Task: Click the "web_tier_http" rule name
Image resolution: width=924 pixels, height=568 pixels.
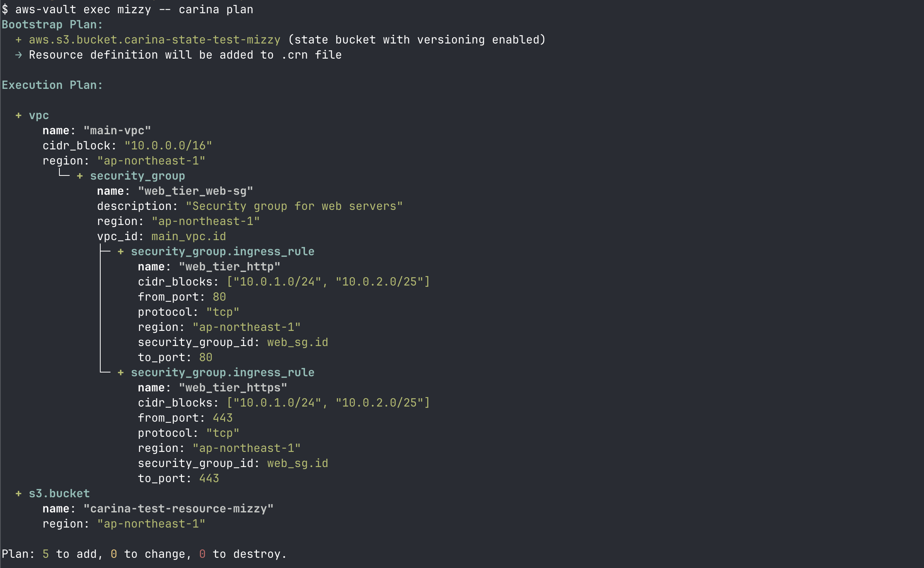Action: click(229, 267)
